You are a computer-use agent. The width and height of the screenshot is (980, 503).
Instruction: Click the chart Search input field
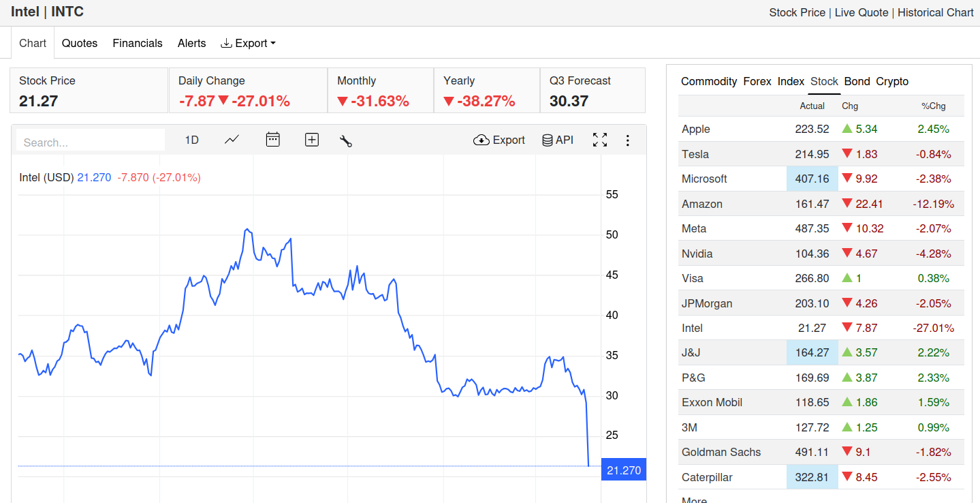pyautogui.click(x=91, y=142)
